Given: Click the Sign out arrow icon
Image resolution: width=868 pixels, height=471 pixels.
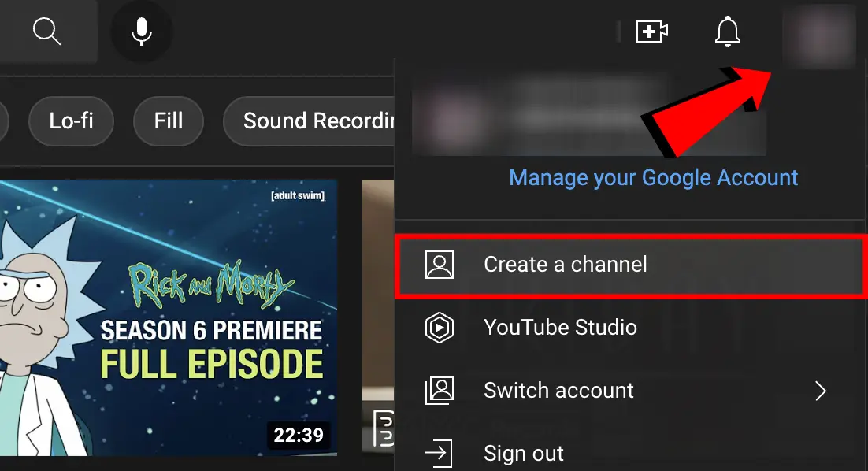Looking at the screenshot, I should 440,454.
